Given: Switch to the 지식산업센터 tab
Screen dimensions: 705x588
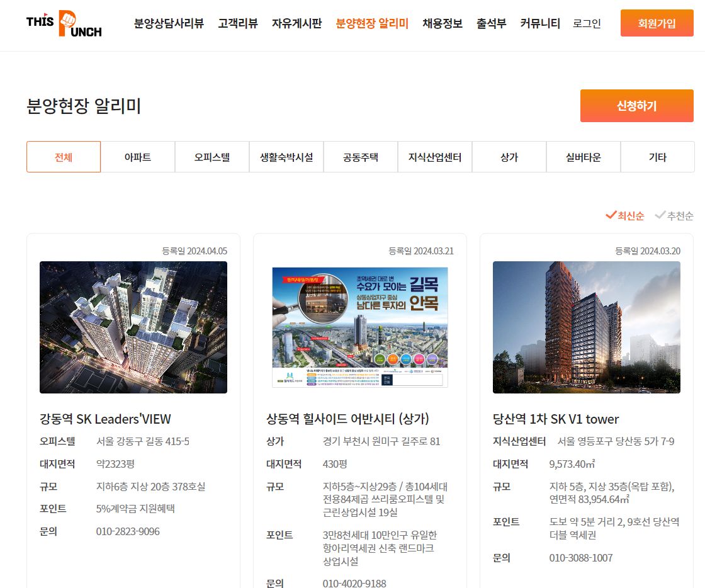Looking at the screenshot, I should [x=434, y=157].
